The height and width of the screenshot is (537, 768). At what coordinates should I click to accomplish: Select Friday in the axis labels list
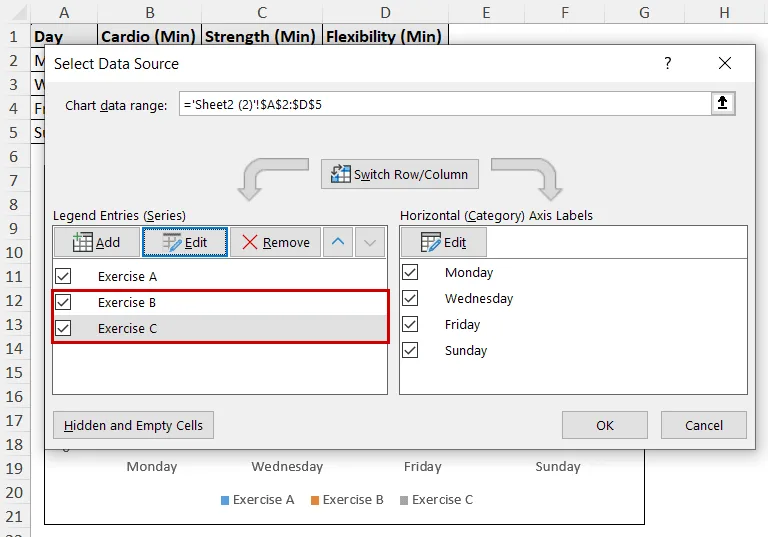(x=574, y=324)
